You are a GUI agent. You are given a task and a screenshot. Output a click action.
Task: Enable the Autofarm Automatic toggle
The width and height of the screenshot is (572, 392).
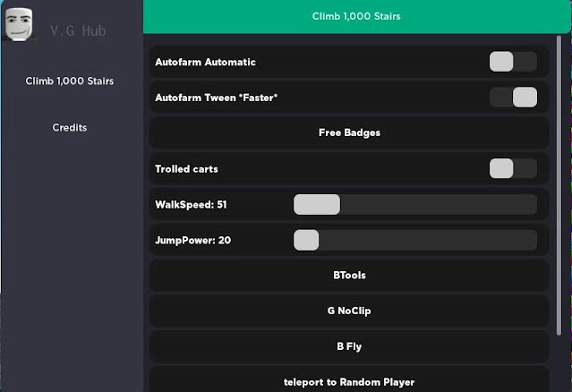point(513,62)
